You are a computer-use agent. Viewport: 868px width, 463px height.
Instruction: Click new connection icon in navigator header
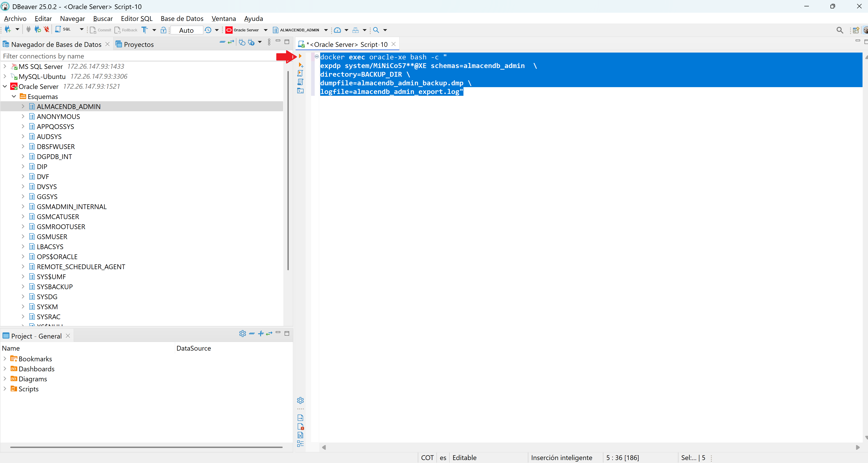[x=242, y=42]
